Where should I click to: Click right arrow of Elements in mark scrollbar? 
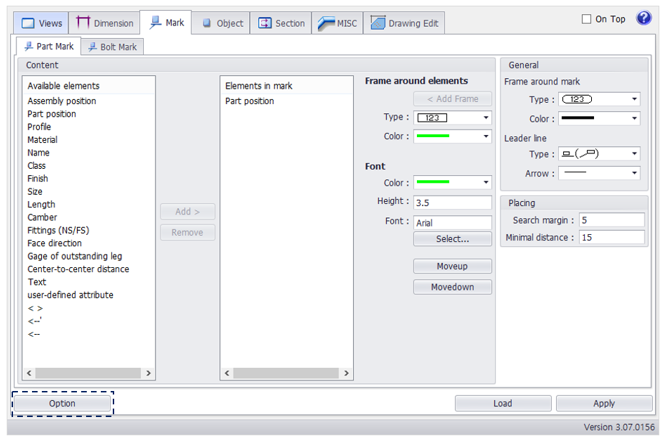click(x=346, y=373)
